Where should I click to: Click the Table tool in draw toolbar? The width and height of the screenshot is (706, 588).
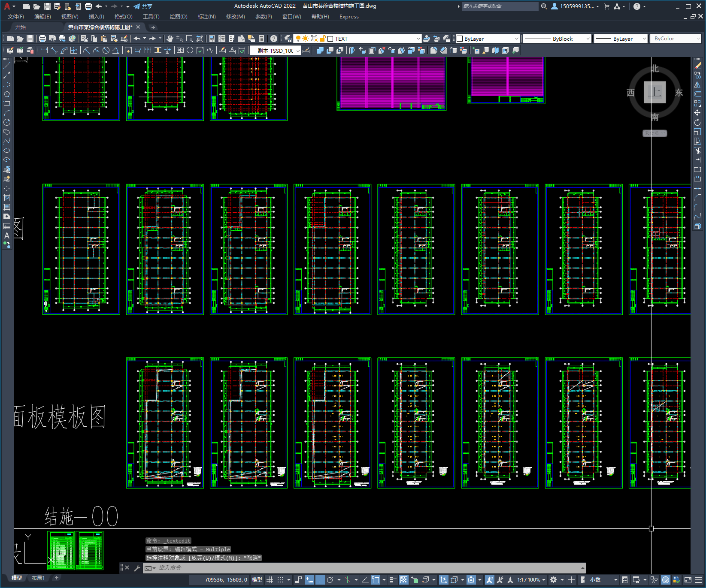click(x=7, y=226)
